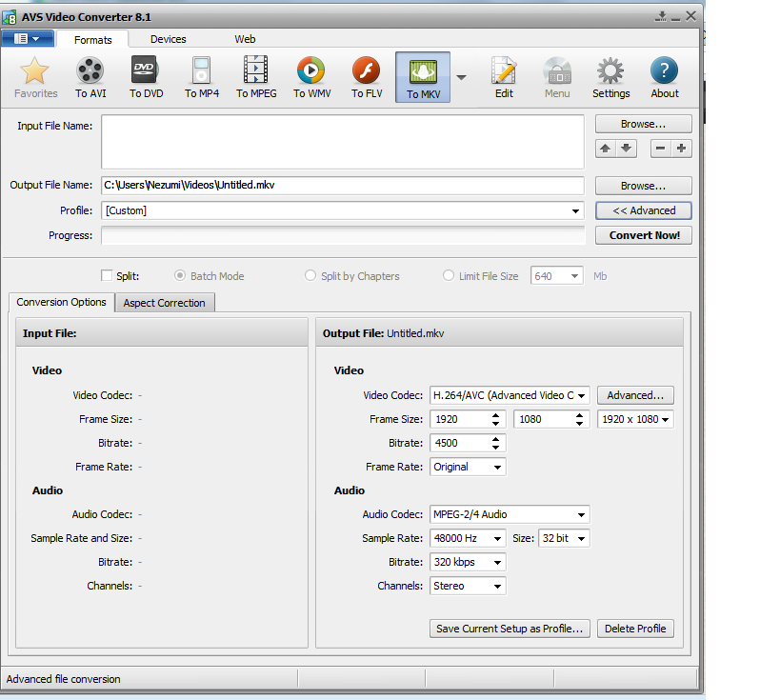
Task: Open the Video Codec dropdown
Action: pyautogui.click(x=510, y=395)
